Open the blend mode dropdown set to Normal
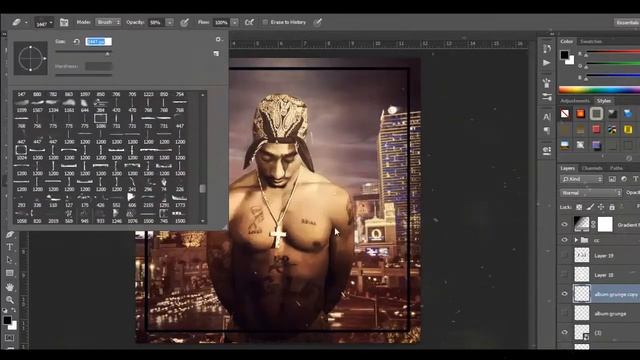Screen dimensions: 640x360 pyautogui.click(x=591, y=193)
